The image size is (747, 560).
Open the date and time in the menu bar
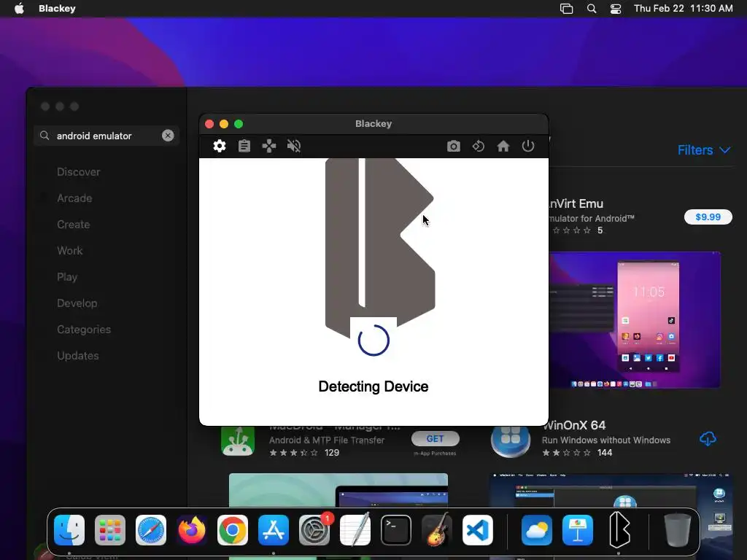click(683, 8)
